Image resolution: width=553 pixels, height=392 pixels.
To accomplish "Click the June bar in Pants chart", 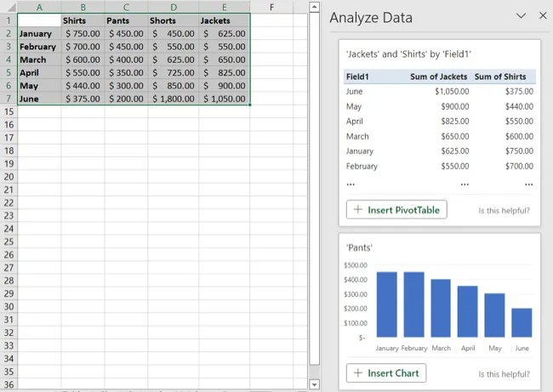I will (x=522, y=322).
